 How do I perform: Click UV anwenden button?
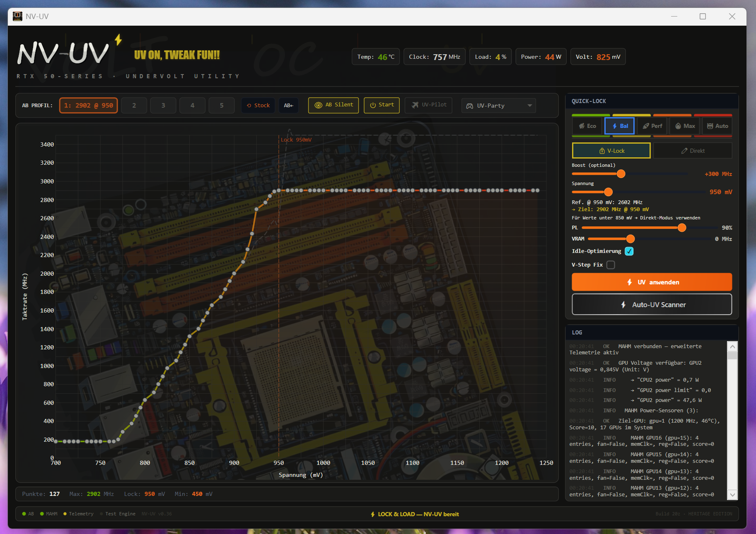click(652, 282)
